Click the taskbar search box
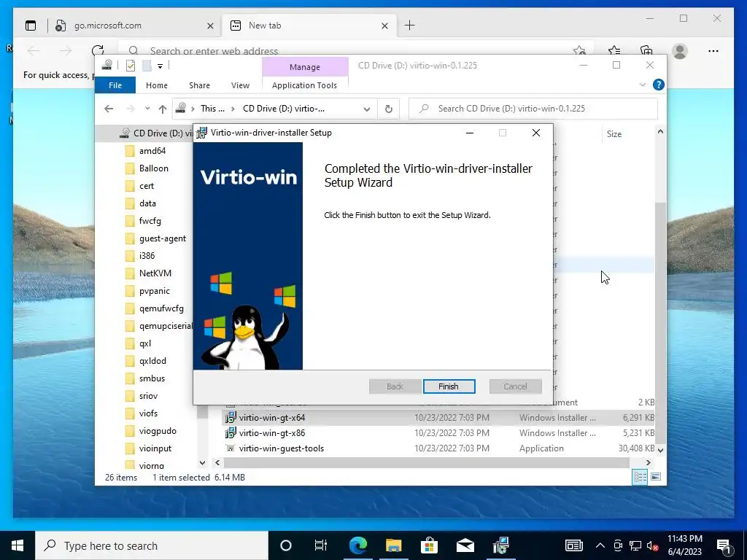The width and height of the screenshot is (747, 560). click(x=152, y=545)
